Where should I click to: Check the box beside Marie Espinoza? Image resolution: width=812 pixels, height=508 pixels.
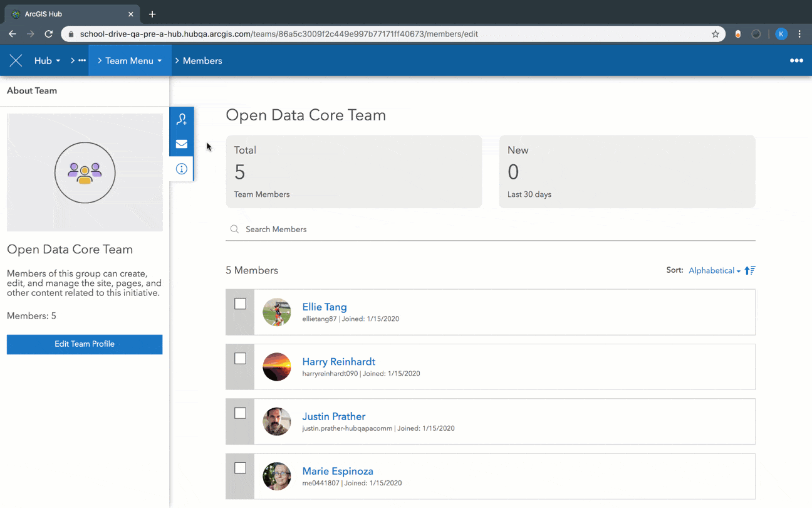(x=240, y=468)
